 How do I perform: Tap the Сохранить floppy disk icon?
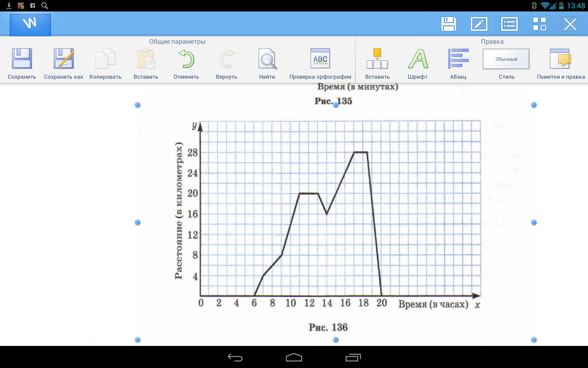pos(22,59)
